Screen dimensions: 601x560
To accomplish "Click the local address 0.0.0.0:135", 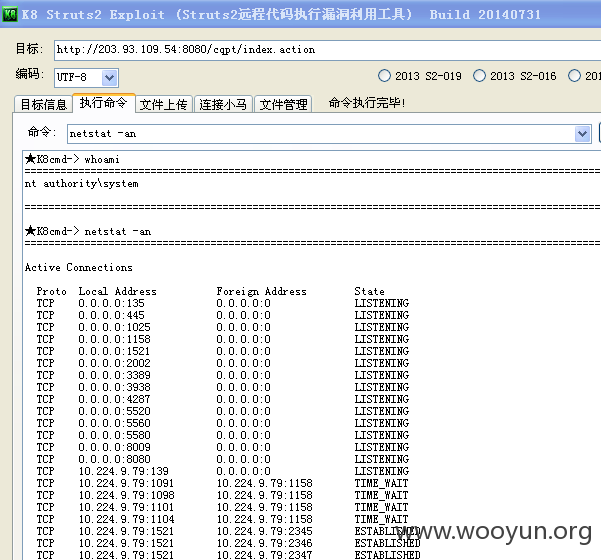I will pos(112,303).
